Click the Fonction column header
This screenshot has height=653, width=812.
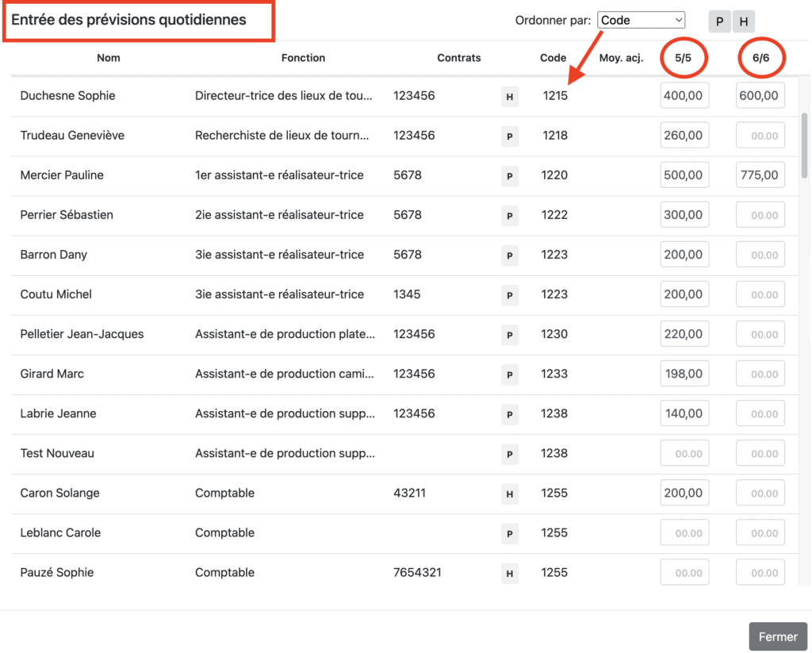point(303,58)
